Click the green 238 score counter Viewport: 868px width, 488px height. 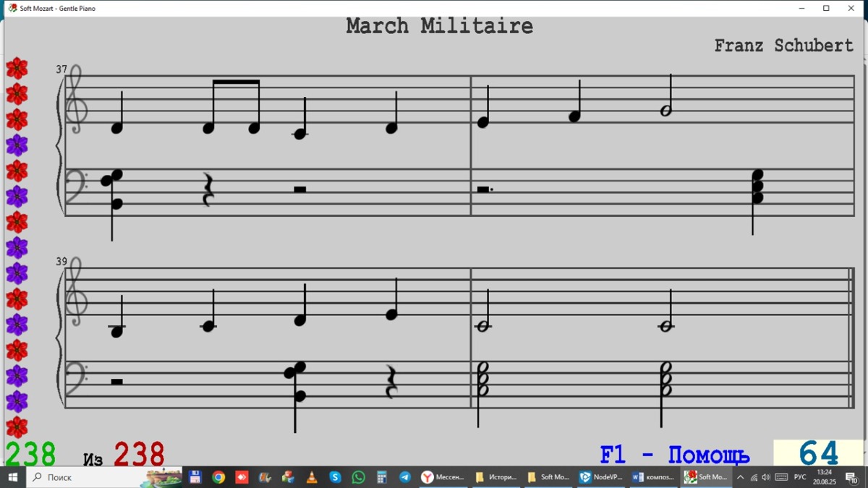(x=30, y=455)
